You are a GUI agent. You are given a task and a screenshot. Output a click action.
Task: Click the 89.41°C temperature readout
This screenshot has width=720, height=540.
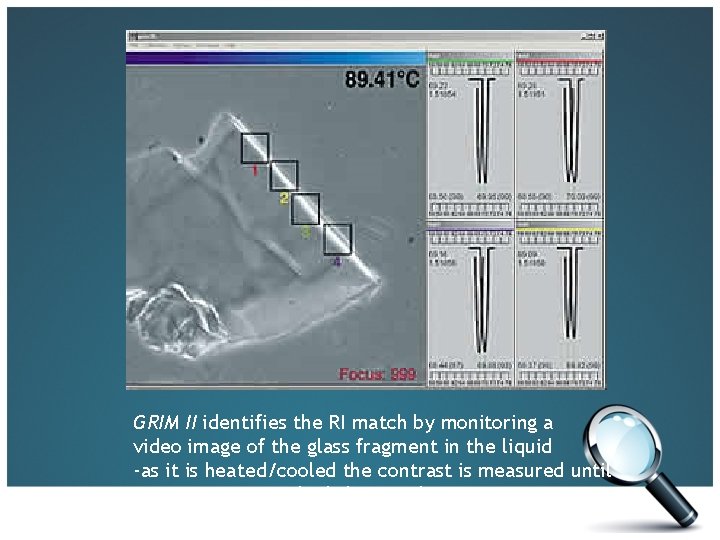[382, 79]
